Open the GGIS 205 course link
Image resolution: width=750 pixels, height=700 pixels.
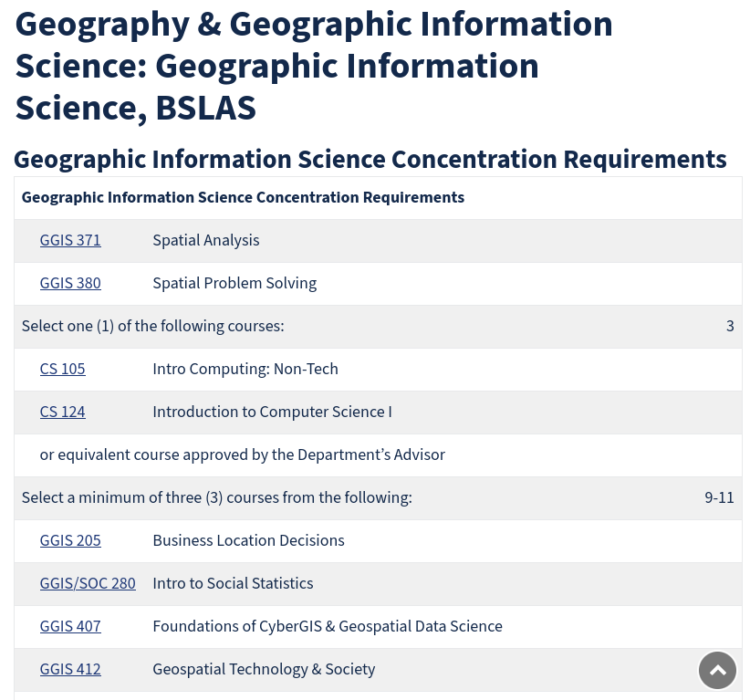click(x=70, y=541)
